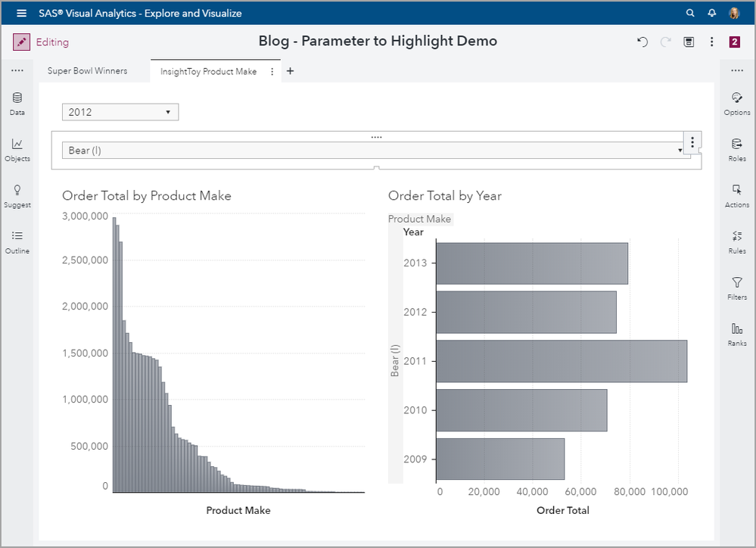Open the Options pane

(x=737, y=104)
